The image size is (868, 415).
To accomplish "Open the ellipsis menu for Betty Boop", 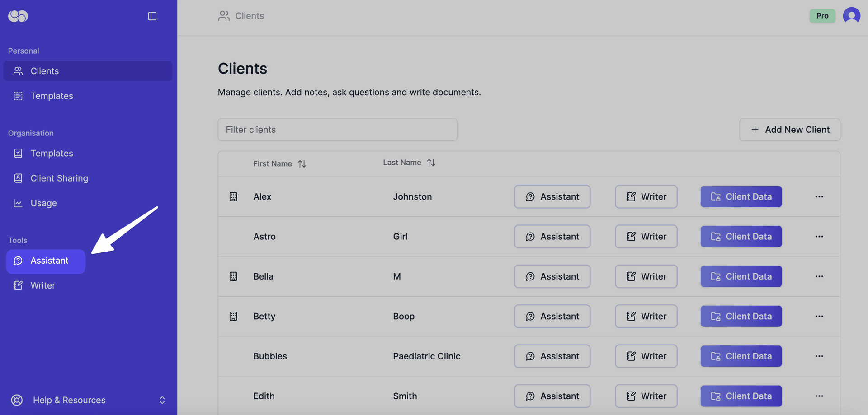I will click(819, 316).
